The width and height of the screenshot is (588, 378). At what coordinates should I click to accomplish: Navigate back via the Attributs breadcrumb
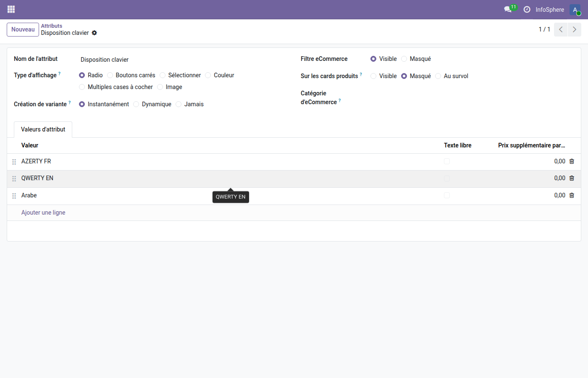[x=51, y=26]
